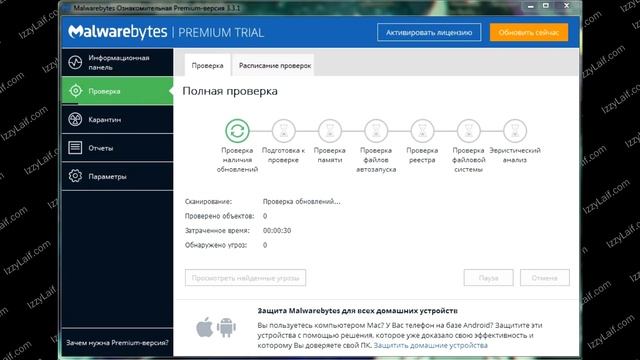Open Параметры in the sidebar
The width and height of the screenshot is (640, 360).
pos(118,176)
